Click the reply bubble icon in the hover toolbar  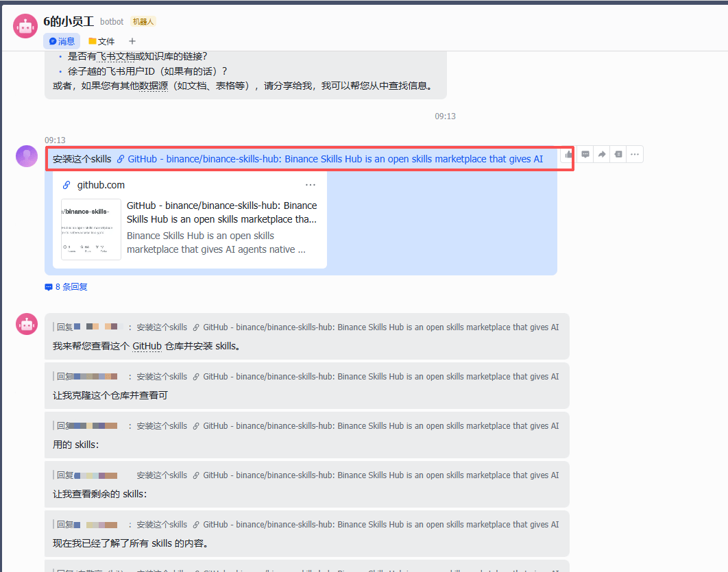point(585,153)
